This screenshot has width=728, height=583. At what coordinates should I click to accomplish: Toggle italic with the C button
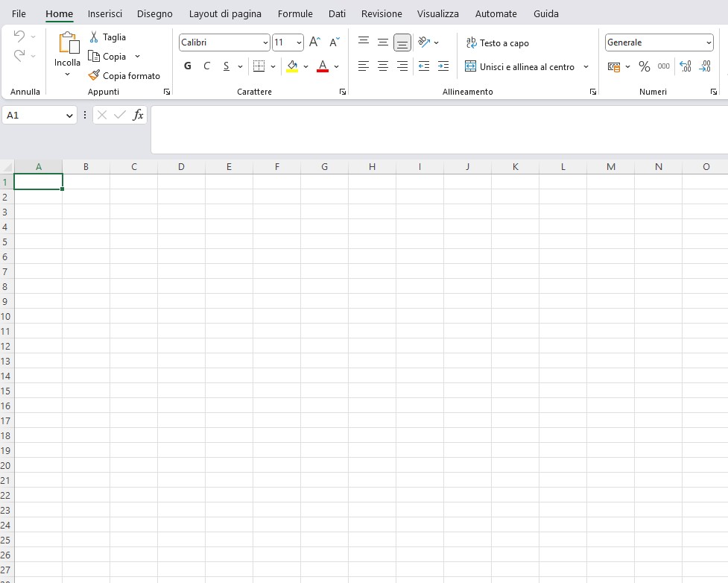206,66
